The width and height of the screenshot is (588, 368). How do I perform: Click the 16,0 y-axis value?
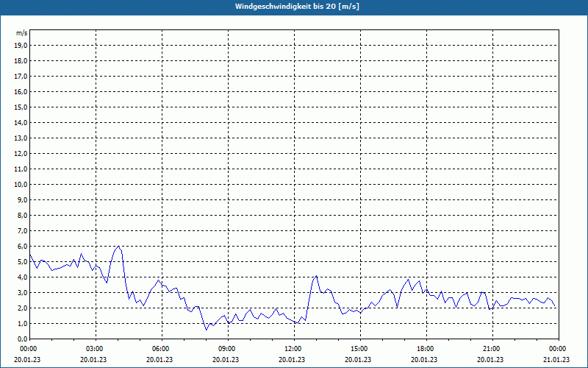pyautogui.click(x=21, y=91)
